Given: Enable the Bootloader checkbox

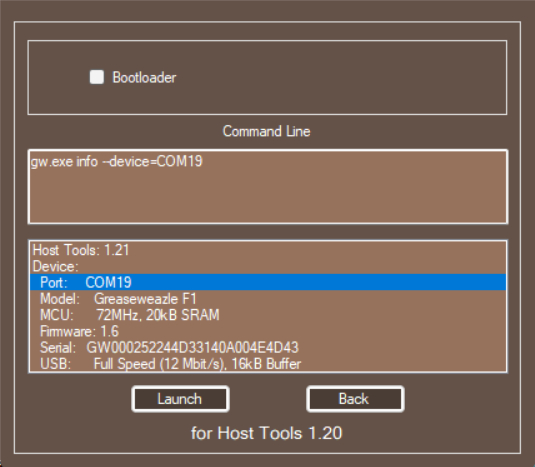Looking at the screenshot, I should [x=97, y=77].
